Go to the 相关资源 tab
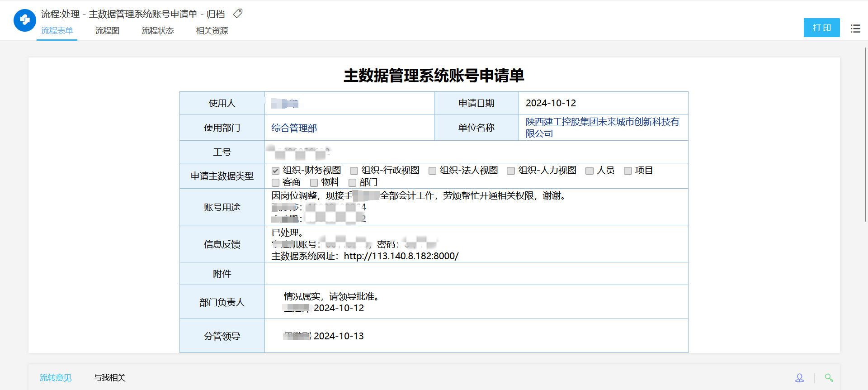Image resolution: width=868 pixels, height=390 pixels. (212, 31)
